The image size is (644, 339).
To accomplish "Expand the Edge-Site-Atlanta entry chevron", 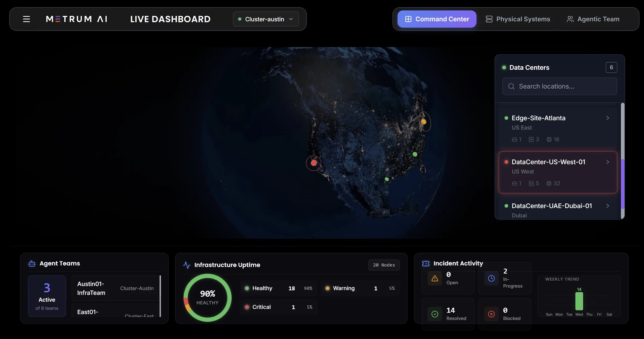I will point(608,118).
